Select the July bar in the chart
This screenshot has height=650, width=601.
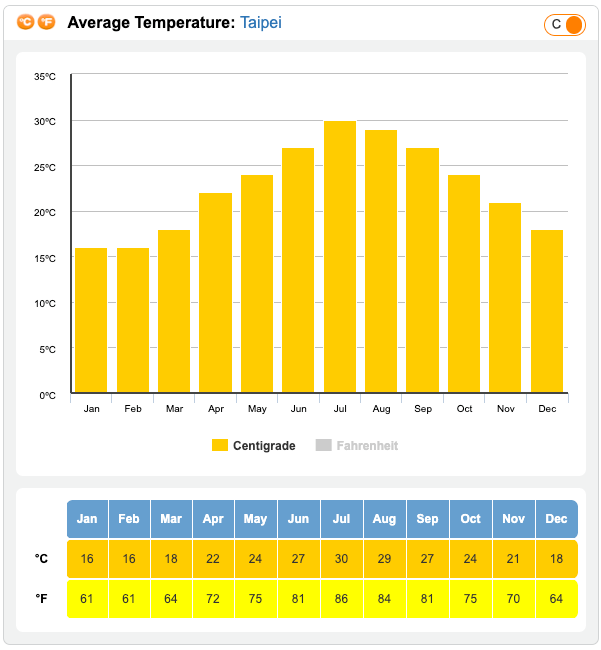click(x=340, y=257)
